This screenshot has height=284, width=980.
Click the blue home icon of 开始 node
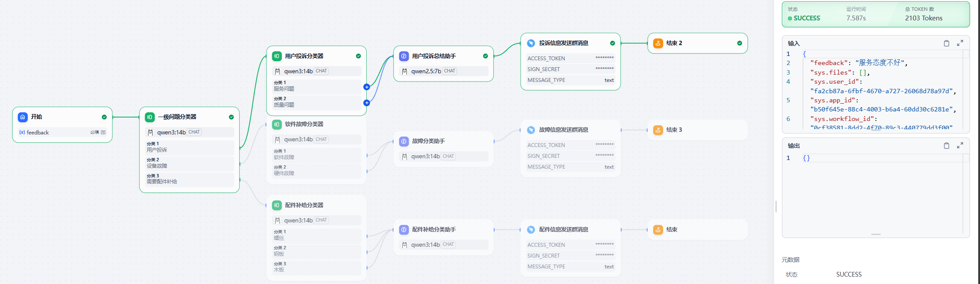23,117
